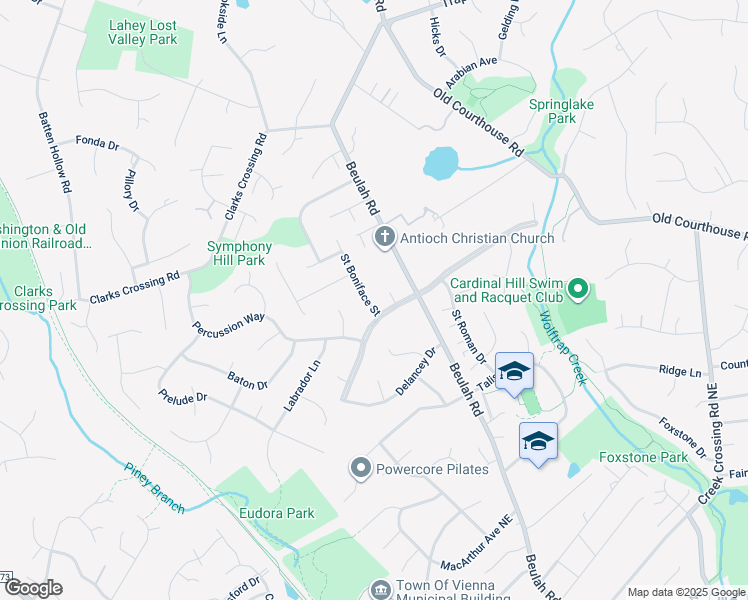Click the blue pond near Beulah Rd
Screen dimensions: 748x600
(441, 164)
